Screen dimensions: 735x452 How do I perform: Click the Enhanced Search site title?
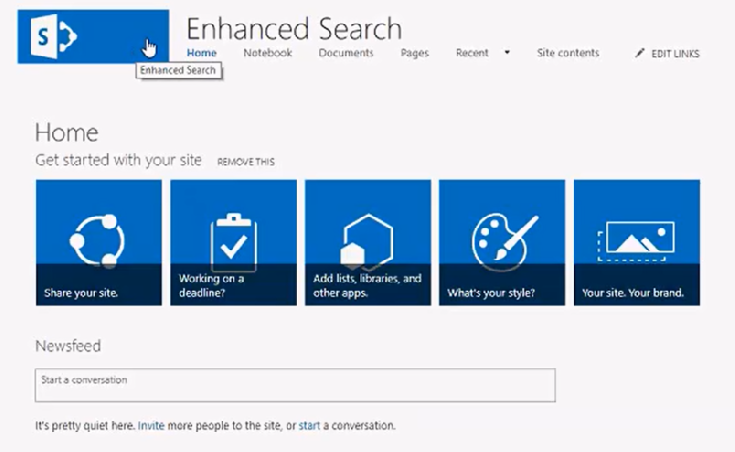pos(294,28)
